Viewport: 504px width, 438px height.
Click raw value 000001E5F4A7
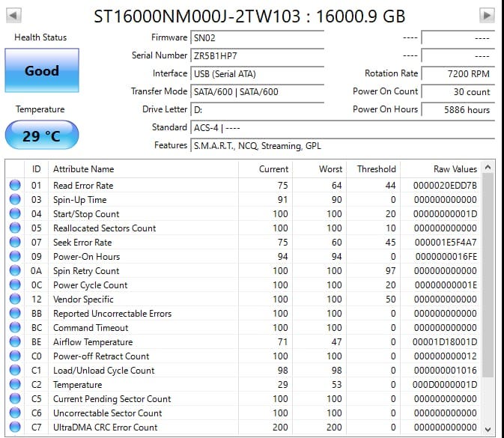pos(446,243)
